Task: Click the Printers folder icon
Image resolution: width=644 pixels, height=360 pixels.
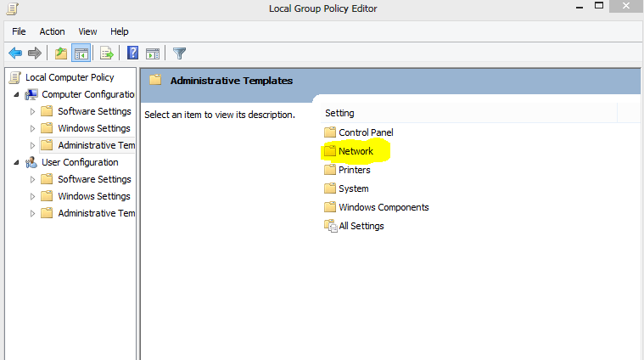Action: 330,169
